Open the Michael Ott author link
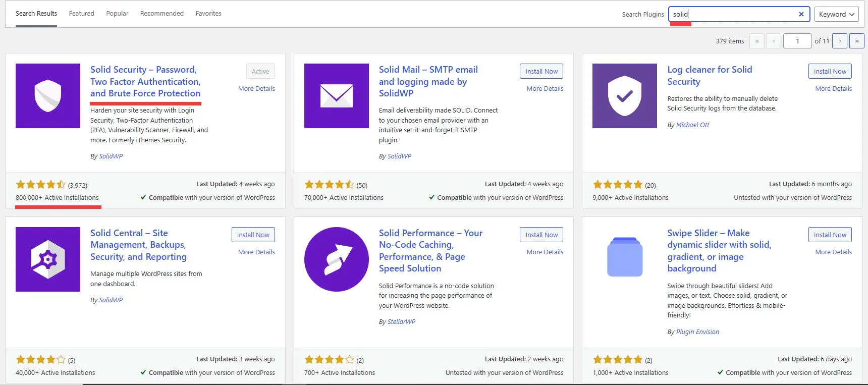 pyautogui.click(x=692, y=125)
